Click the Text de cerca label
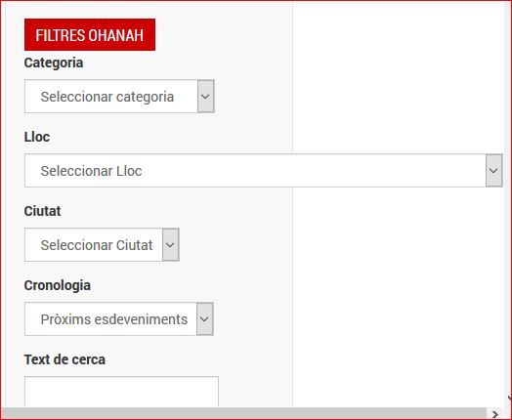 click(64, 359)
